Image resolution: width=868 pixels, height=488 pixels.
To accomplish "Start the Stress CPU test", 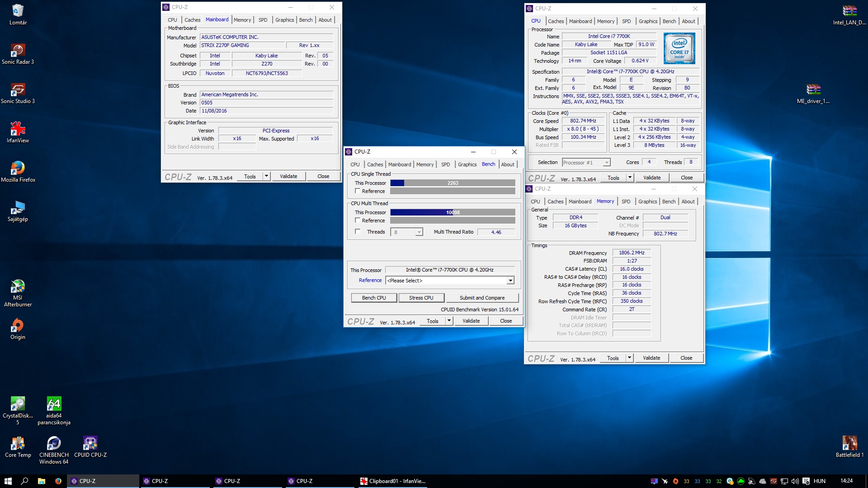I will tap(421, 298).
